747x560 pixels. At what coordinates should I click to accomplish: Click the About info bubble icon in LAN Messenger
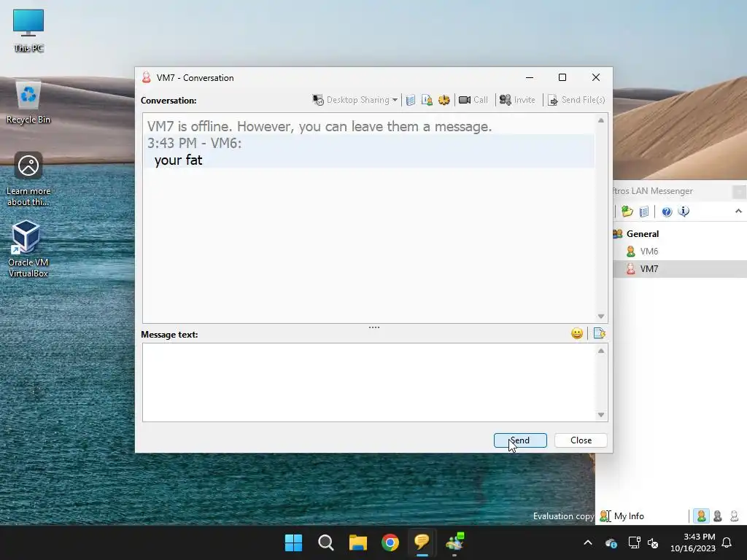coord(684,211)
